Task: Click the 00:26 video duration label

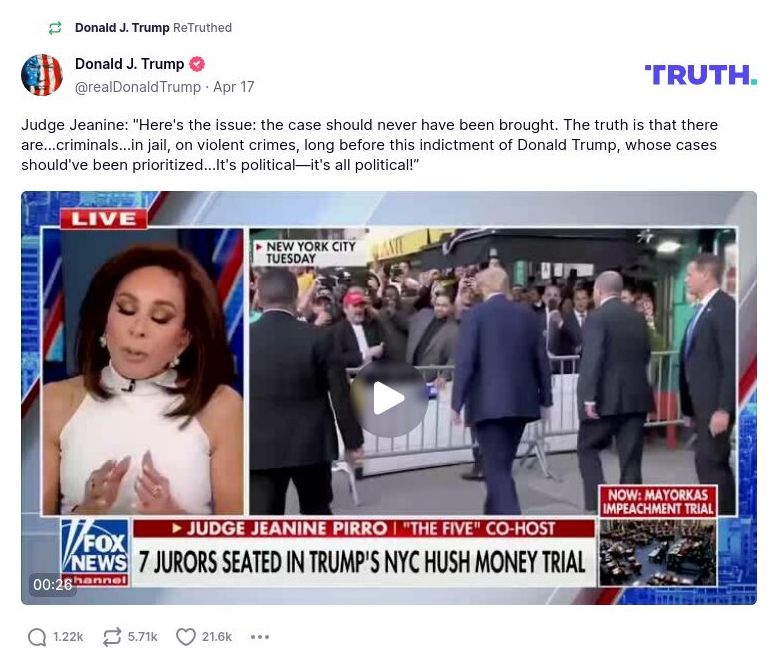Action: tap(53, 585)
